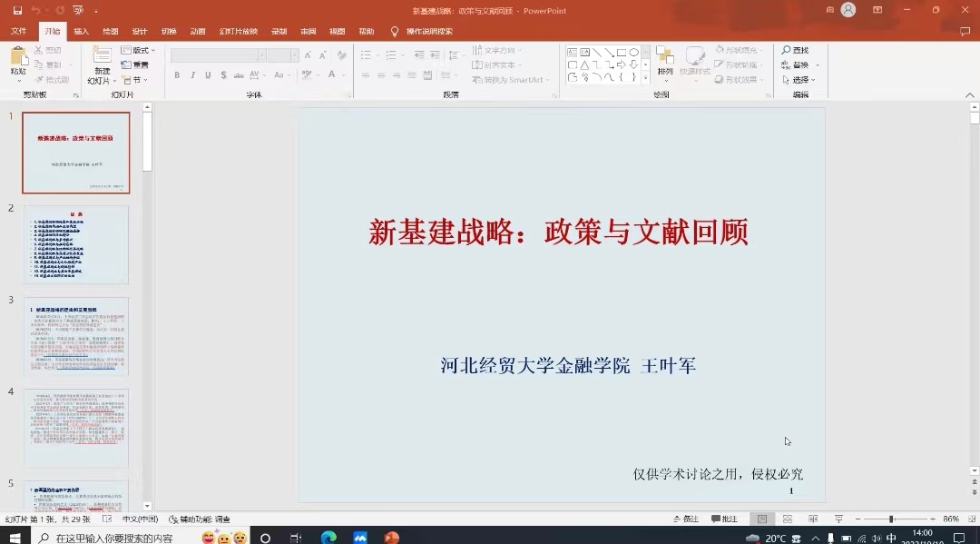Screen dimensions: 980x544
Task: Select slide 3 thumbnail in the panel
Action: pyautogui.click(x=76, y=336)
